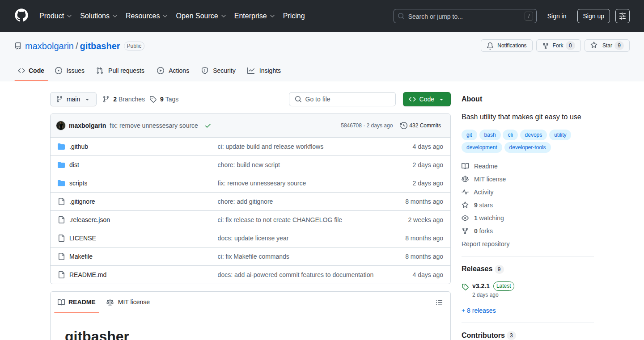View the green check status of latest commit
This screenshot has width=644, height=340.
[x=208, y=126]
